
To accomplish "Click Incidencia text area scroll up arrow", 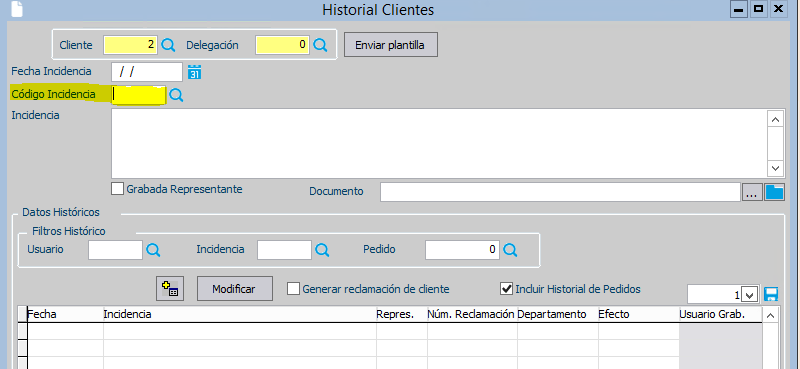I will click(776, 119).
